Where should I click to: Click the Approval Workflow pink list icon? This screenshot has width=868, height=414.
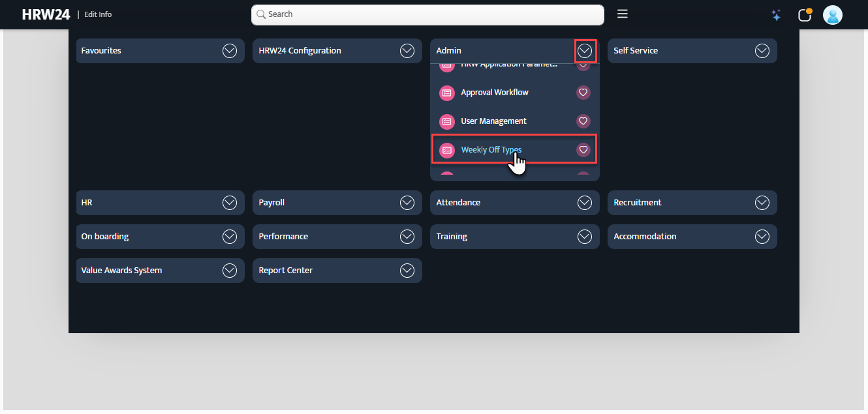447,93
